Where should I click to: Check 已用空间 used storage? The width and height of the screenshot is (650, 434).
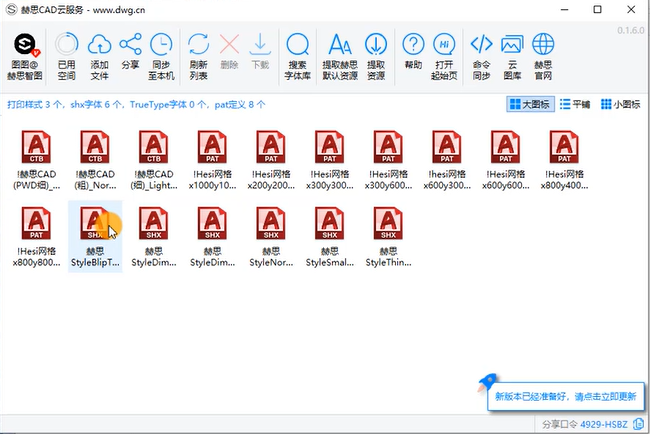click(x=67, y=56)
